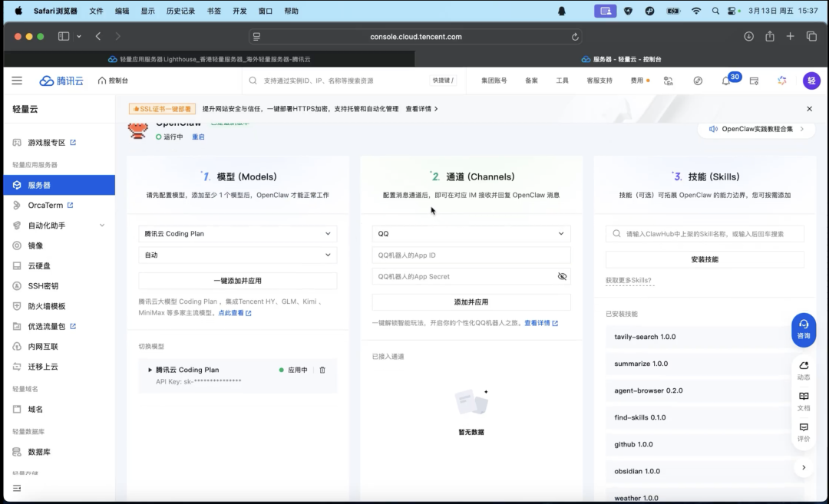Collapse the right-side panel with chevron arrow
Image resolution: width=829 pixels, height=504 pixels.
(x=803, y=466)
